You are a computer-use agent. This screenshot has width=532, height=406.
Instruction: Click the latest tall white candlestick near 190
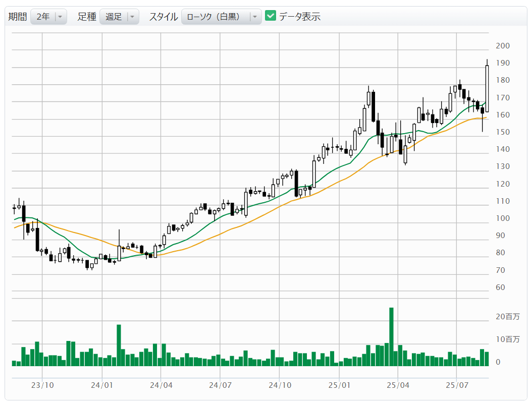tap(487, 88)
